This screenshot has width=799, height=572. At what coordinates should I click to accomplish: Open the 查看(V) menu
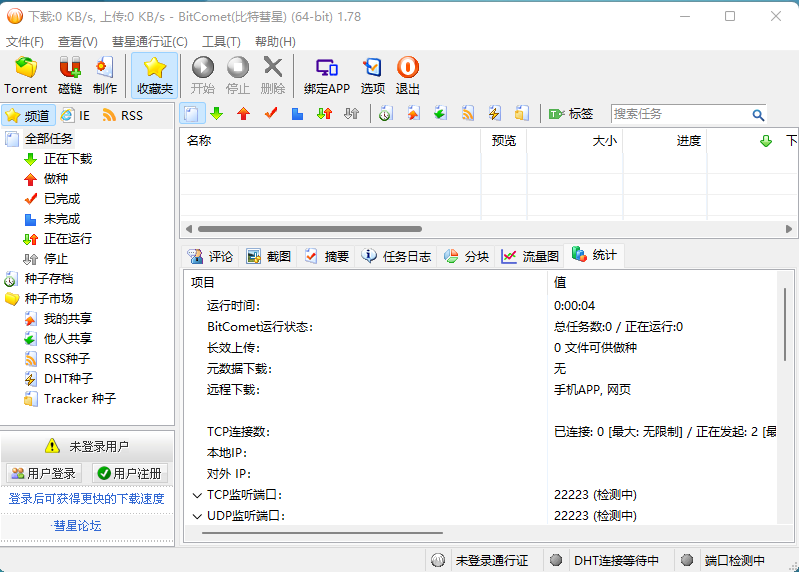pyautogui.click(x=78, y=41)
